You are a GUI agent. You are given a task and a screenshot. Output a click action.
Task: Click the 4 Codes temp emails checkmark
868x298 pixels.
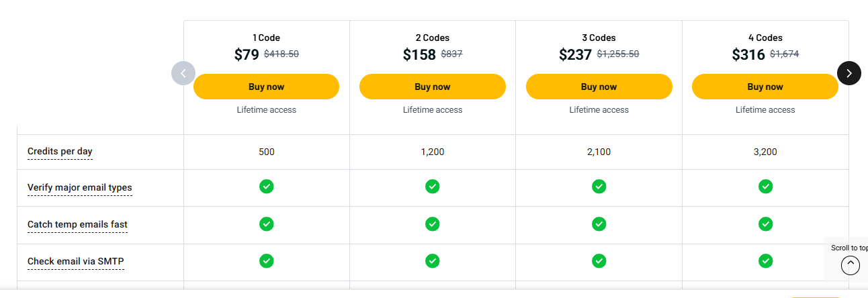[765, 223]
